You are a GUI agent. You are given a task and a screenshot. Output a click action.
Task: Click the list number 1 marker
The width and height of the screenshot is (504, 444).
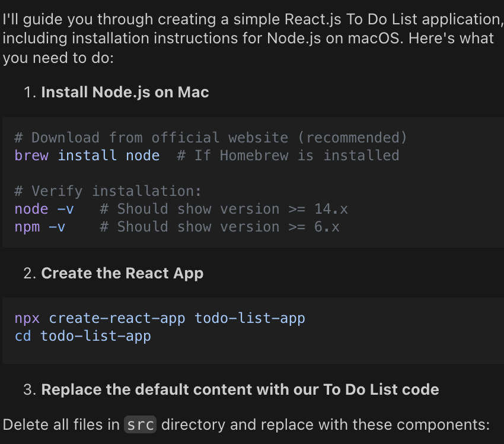point(30,93)
